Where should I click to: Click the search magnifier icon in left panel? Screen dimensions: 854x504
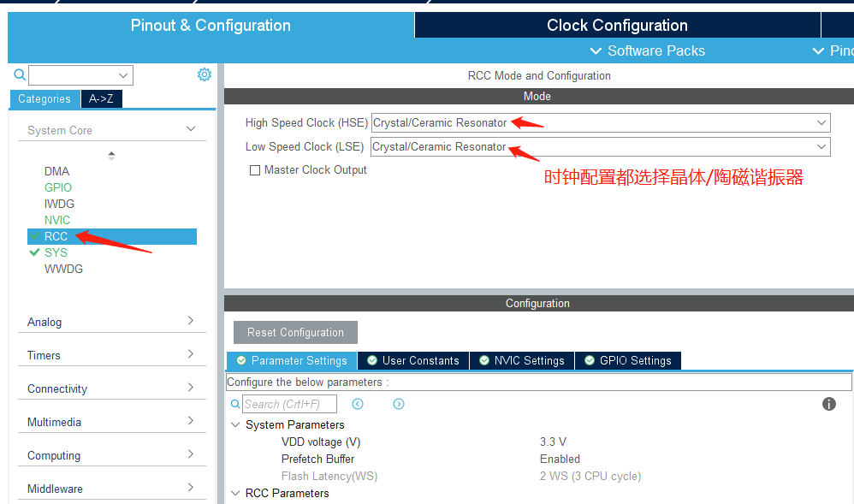(x=20, y=74)
